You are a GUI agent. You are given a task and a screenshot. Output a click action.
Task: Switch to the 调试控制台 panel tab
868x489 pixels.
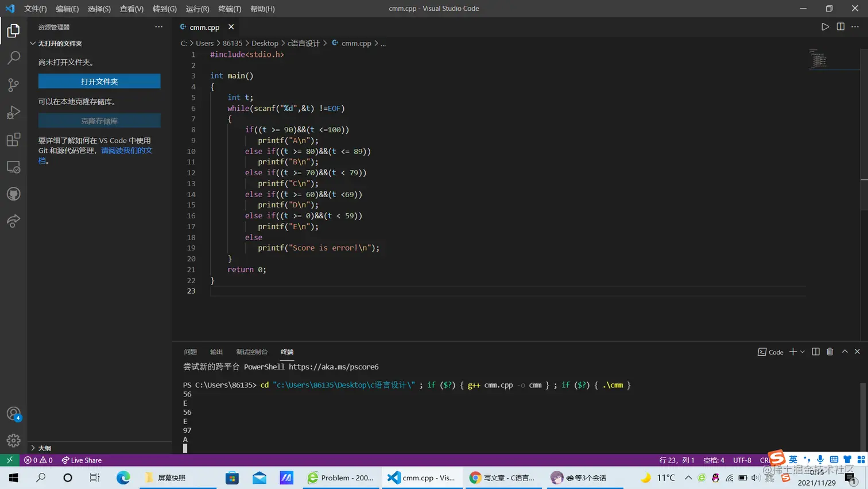(x=252, y=352)
